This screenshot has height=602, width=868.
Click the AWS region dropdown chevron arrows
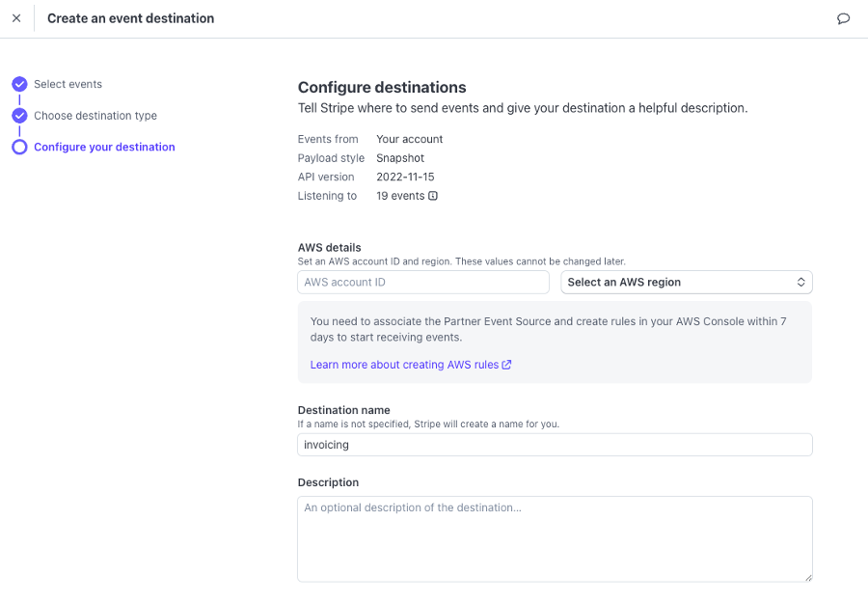click(x=800, y=283)
